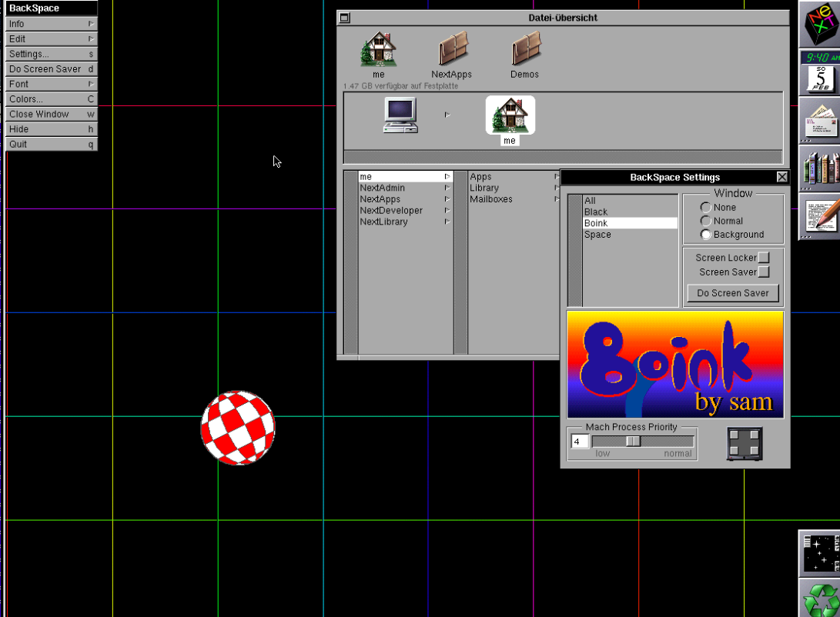Expand the NextDeveloper folder in browser

coord(391,211)
